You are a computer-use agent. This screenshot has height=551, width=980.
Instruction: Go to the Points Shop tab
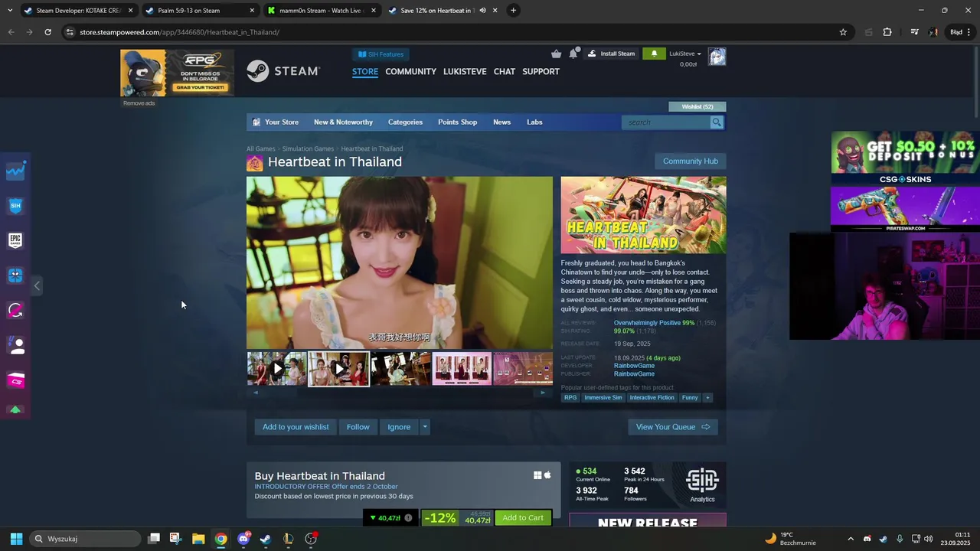(x=457, y=122)
